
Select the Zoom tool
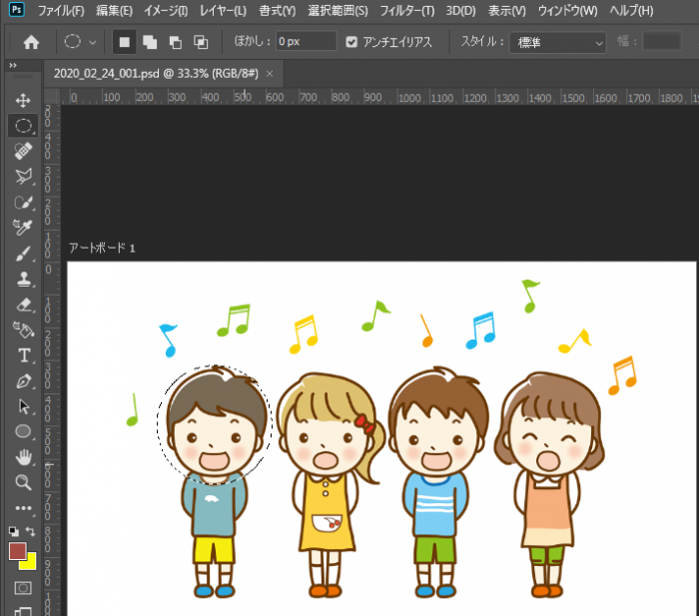23,482
